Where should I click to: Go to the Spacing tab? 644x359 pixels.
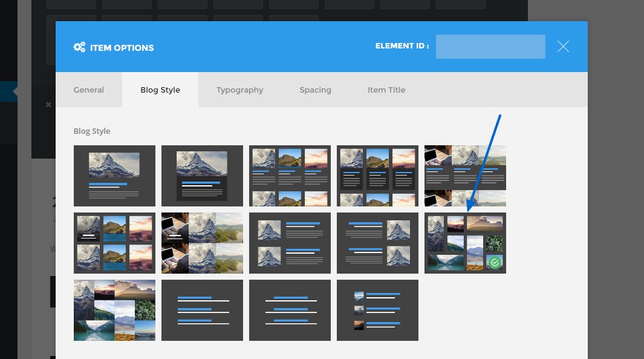click(315, 90)
